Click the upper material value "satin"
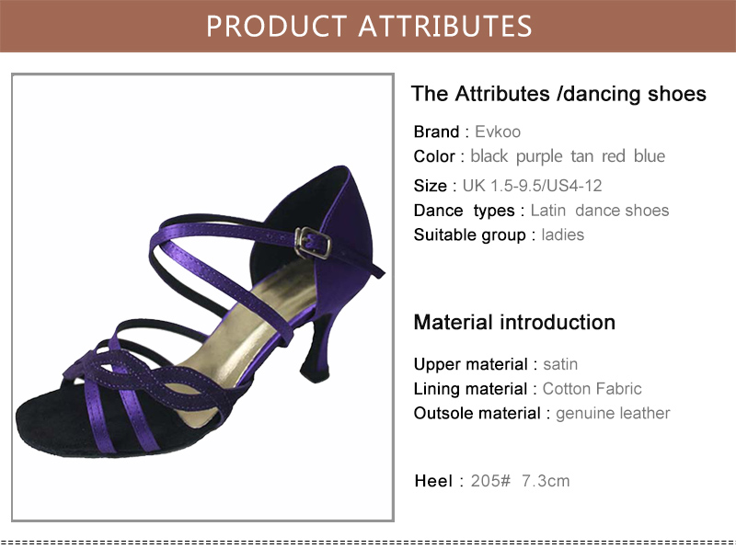 (560, 365)
